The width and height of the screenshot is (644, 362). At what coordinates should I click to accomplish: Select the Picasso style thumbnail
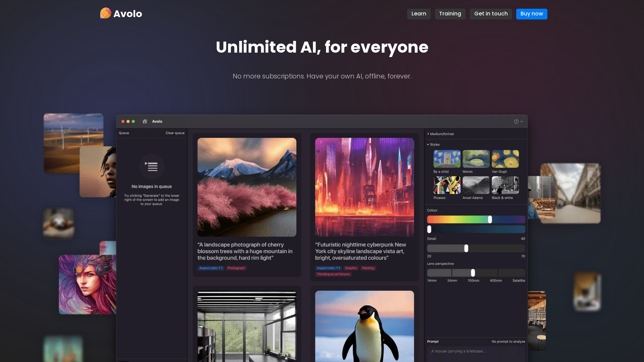tap(447, 185)
